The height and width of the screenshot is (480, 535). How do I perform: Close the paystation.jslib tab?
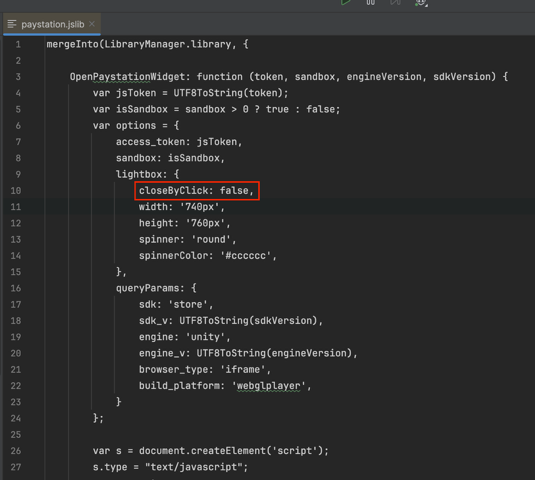coord(92,24)
